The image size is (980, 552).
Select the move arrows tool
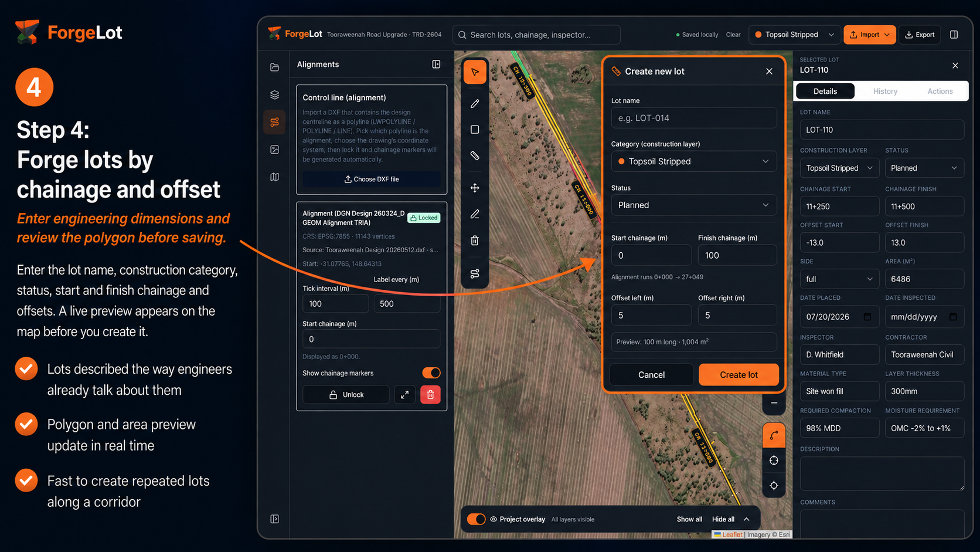(475, 188)
